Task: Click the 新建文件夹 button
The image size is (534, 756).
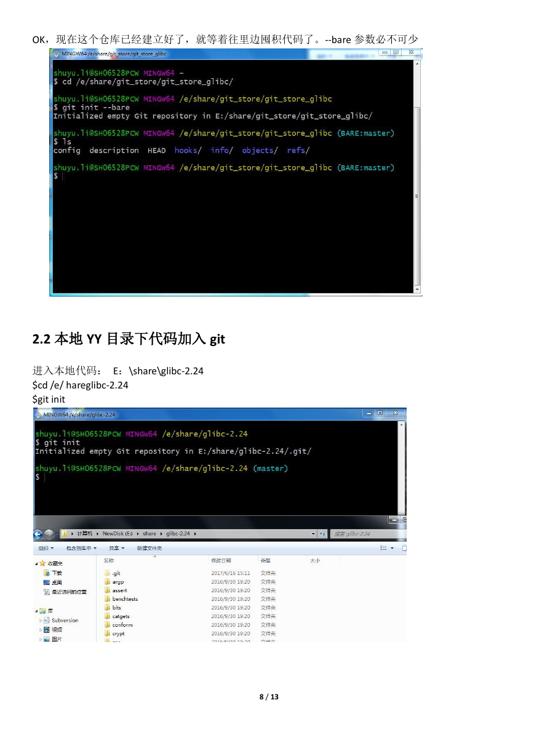Action: point(149,548)
